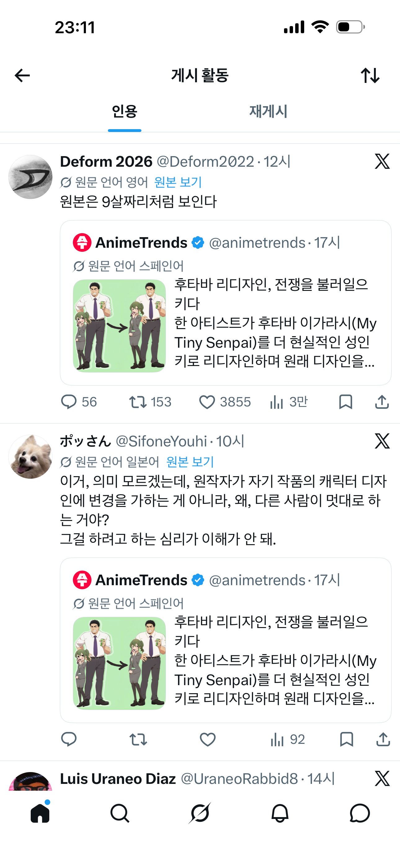Tap the back arrow icon
This screenshot has height=868, width=400.
click(x=22, y=75)
